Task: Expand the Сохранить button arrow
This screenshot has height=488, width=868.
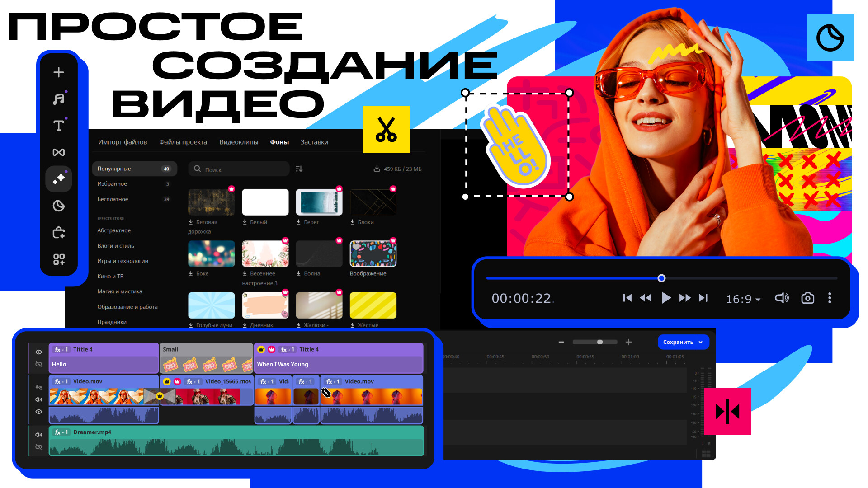Action: [701, 342]
